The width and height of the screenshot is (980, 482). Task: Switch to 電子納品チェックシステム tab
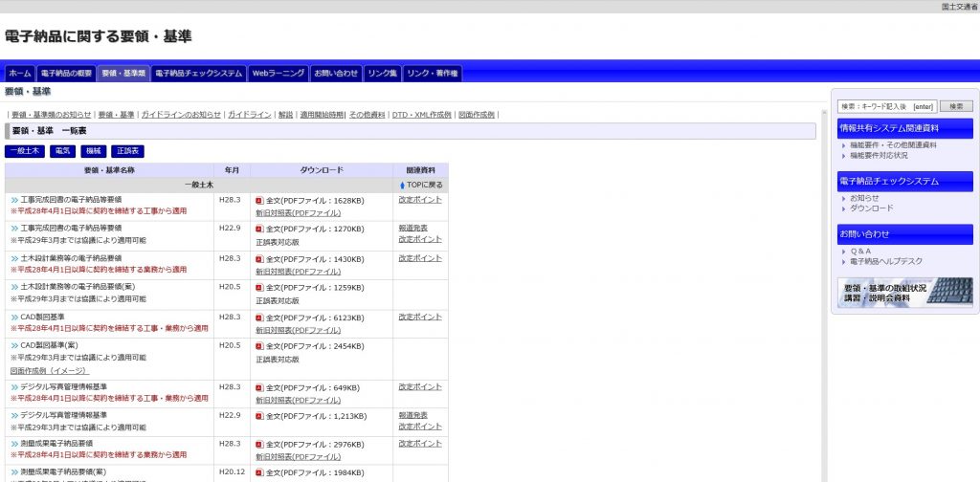tap(199, 73)
